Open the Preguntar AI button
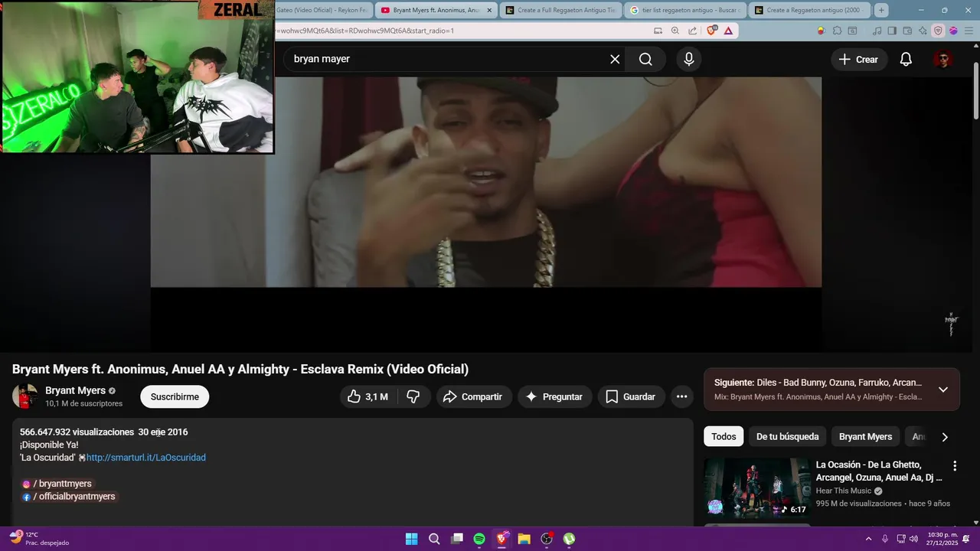980x551 pixels. pyautogui.click(x=555, y=396)
